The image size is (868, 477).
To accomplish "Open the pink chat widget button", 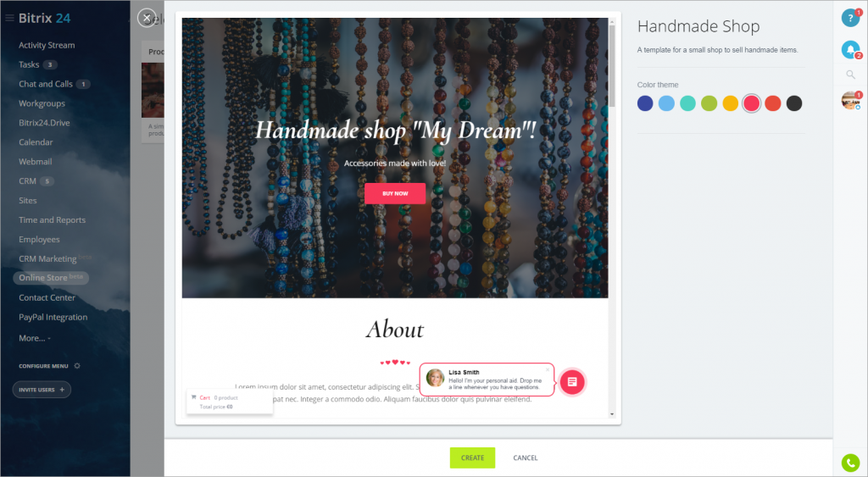I will pos(572,382).
